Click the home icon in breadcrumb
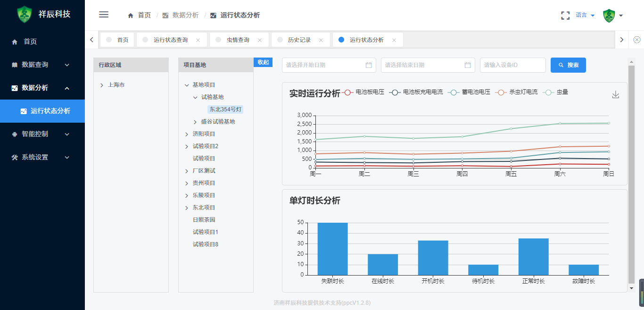The image size is (644, 310). coord(131,16)
